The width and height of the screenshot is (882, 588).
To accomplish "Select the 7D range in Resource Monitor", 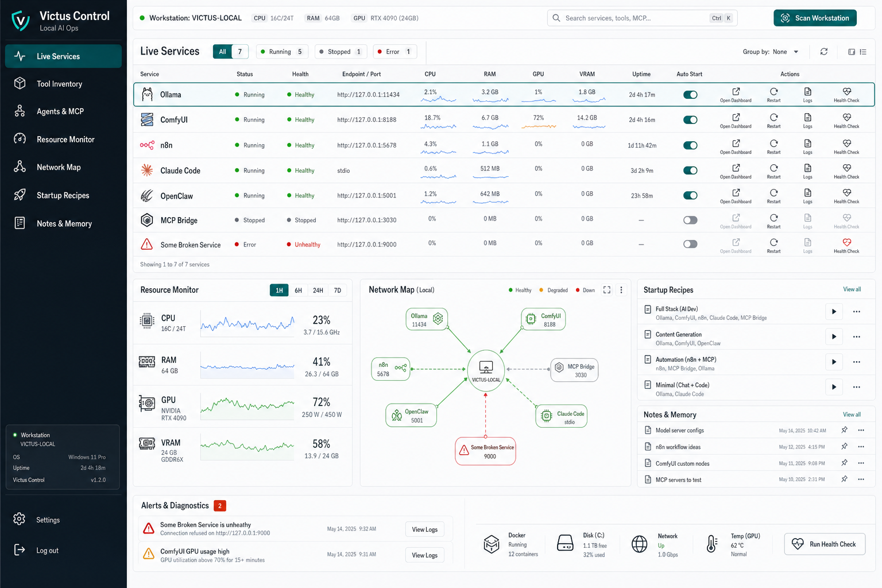I will pyautogui.click(x=338, y=291).
